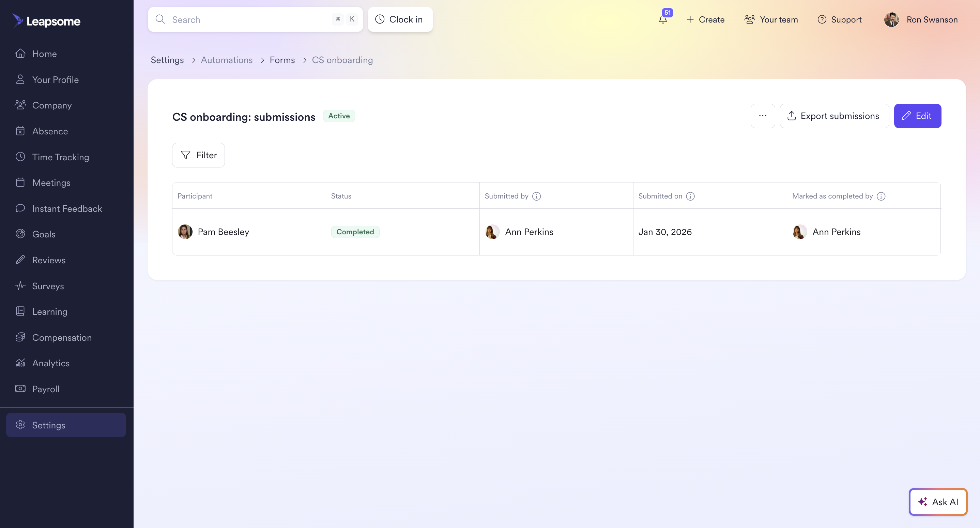Viewport: 980px width, 528px height.
Task: Click the Goals target icon in sidebar
Action: (20, 234)
